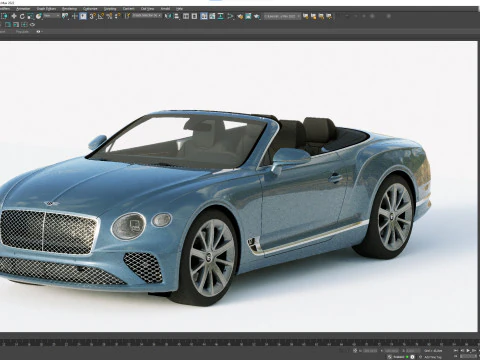Click the Use Pivot Point Center icon
480x360 pixels.
(65, 16)
